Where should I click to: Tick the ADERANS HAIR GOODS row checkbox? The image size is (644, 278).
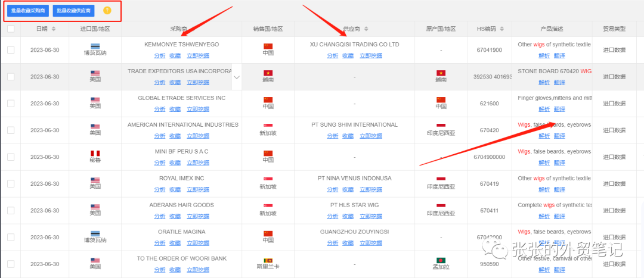pyautogui.click(x=11, y=210)
